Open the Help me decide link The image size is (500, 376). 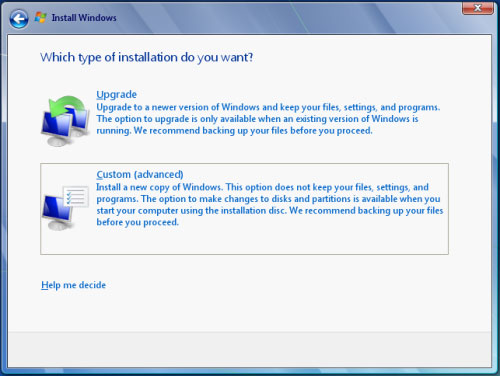[73, 285]
